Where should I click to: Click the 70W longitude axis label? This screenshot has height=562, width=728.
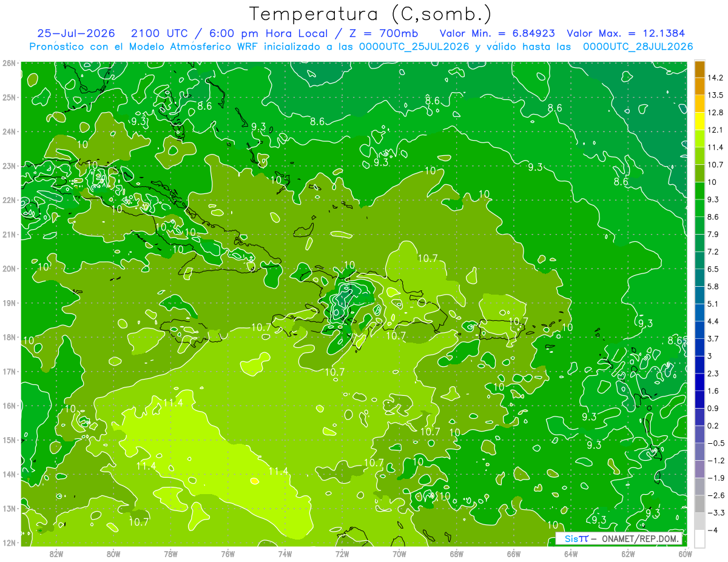[x=399, y=554]
